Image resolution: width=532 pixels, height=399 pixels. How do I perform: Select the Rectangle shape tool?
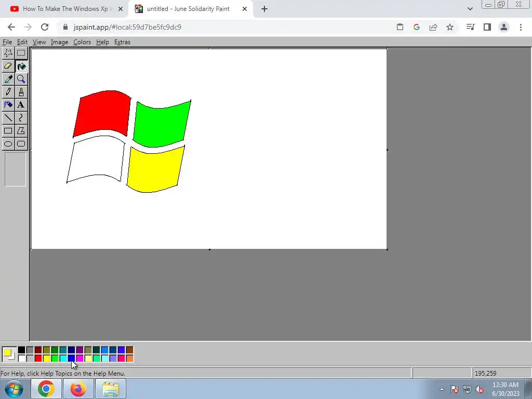pyautogui.click(x=8, y=130)
